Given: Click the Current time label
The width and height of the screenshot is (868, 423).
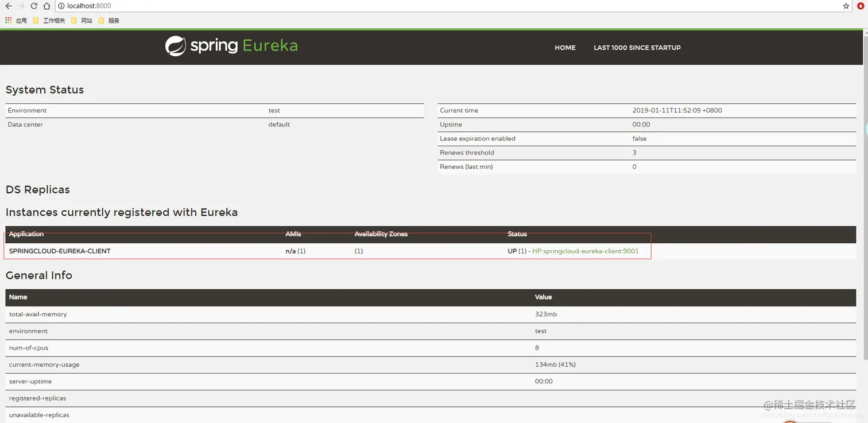Looking at the screenshot, I should click(x=459, y=110).
